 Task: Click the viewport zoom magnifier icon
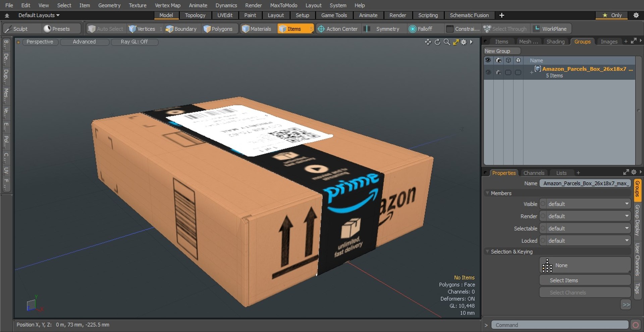click(x=447, y=42)
